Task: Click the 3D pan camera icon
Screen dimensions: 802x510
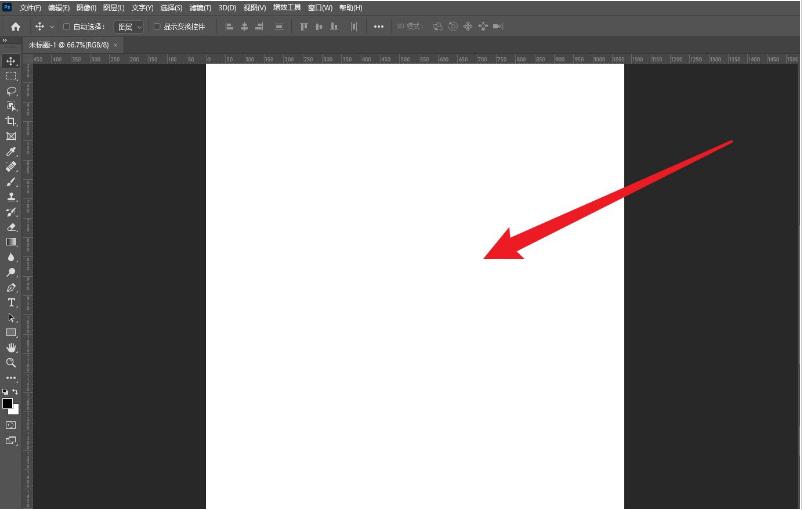Action: coord(467,27)
